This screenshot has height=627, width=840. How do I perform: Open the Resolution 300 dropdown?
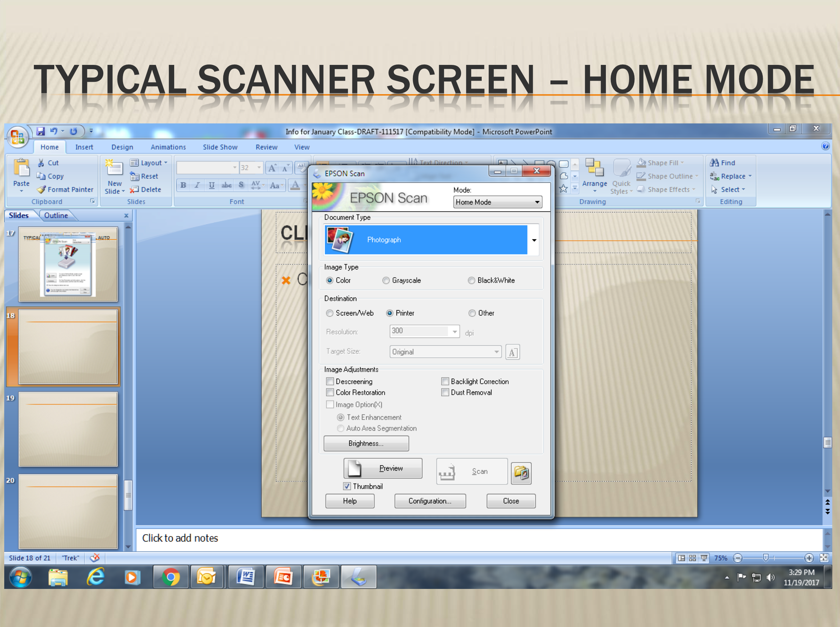[454, 331]
